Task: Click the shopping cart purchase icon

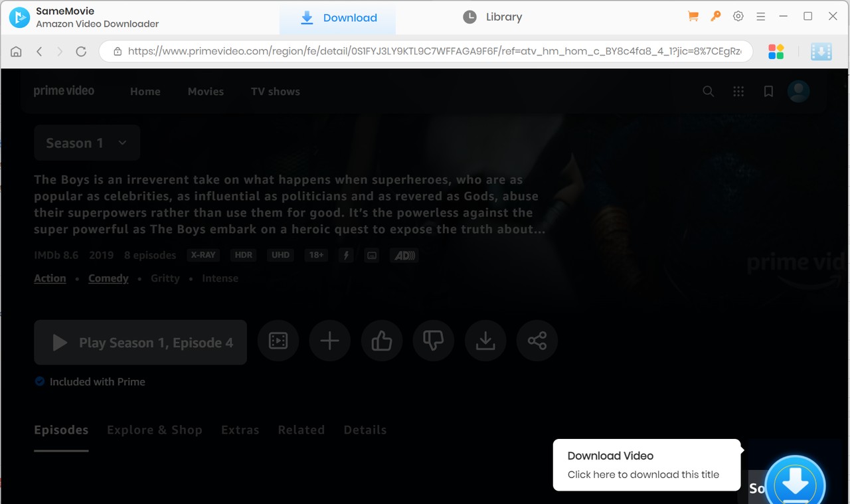Action: (x=693, y=17)
